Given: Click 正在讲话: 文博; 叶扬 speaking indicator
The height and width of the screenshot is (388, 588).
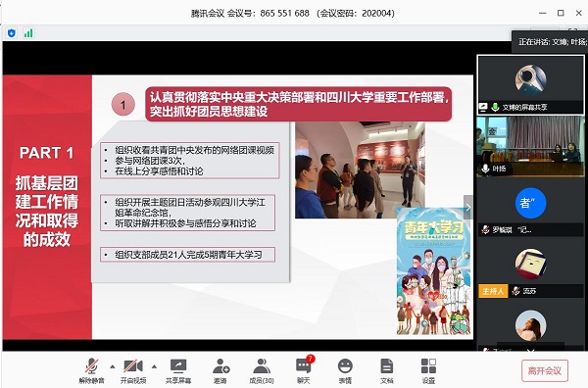Looking at the screenshot, I should coord(551,42).
